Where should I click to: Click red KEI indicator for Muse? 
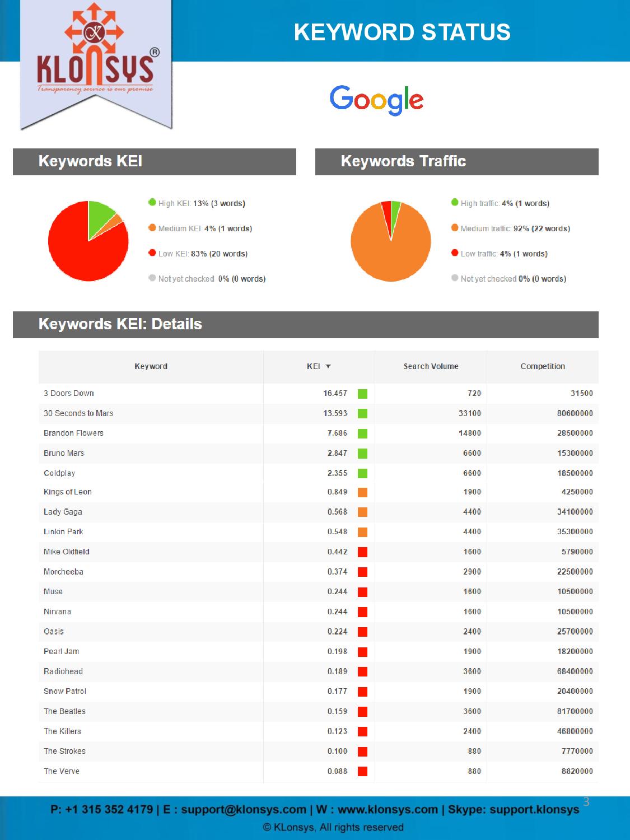(x=362, y=592)
